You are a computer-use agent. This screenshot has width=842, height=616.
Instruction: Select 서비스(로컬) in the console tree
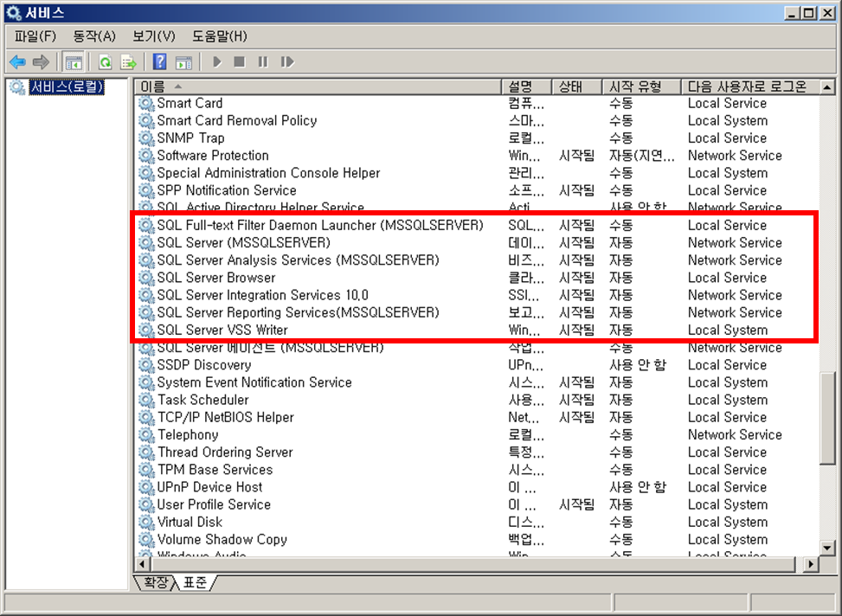67,87
